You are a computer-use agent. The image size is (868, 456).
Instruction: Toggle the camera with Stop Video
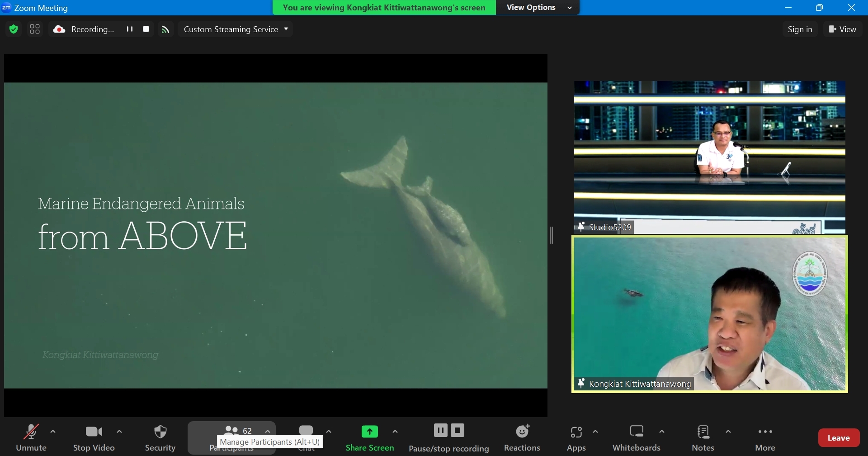pyautogui.click(x=94, y=438)
